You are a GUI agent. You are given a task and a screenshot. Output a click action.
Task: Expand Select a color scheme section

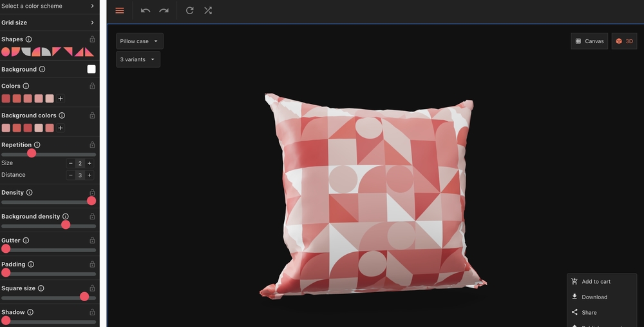(x=49, y=6)
